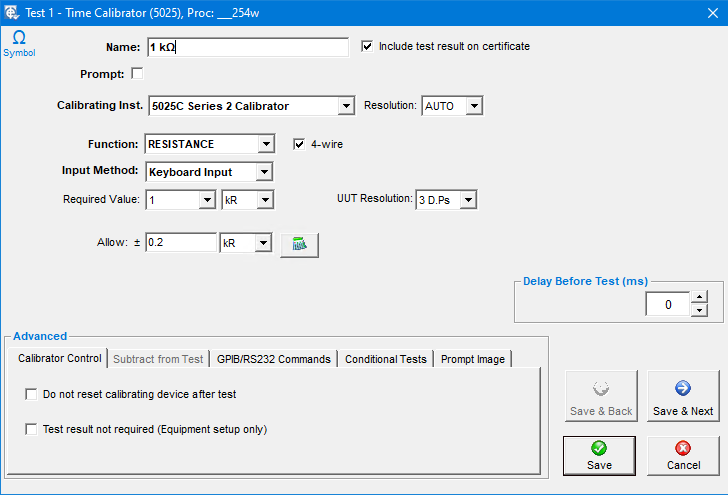
Task: Disable the 4-wire checkbox
Action: tap(299, 144)
